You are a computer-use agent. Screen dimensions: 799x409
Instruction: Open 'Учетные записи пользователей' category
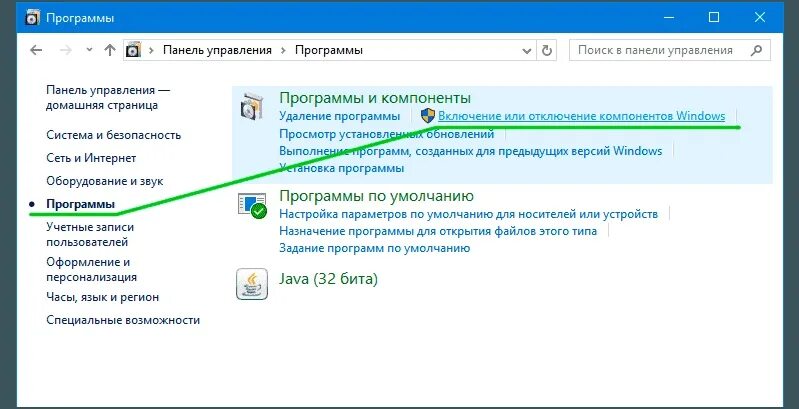pos(90,234)
